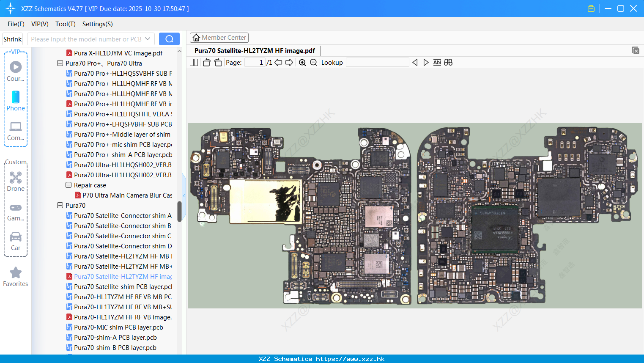Image resolution: width=644 pixels, height=363 pixels.
Task: Open the model number dropdown arrow
Action: click(x=148, y=39)
